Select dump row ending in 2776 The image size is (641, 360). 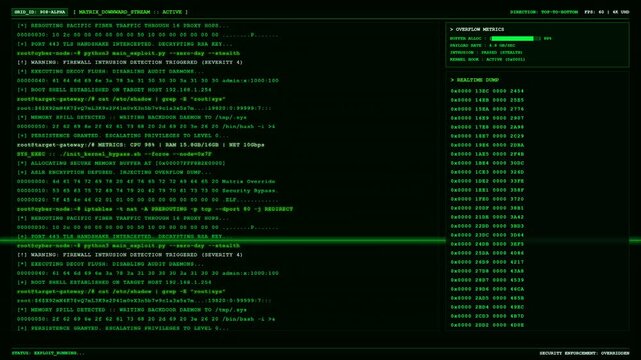[487, 109]
